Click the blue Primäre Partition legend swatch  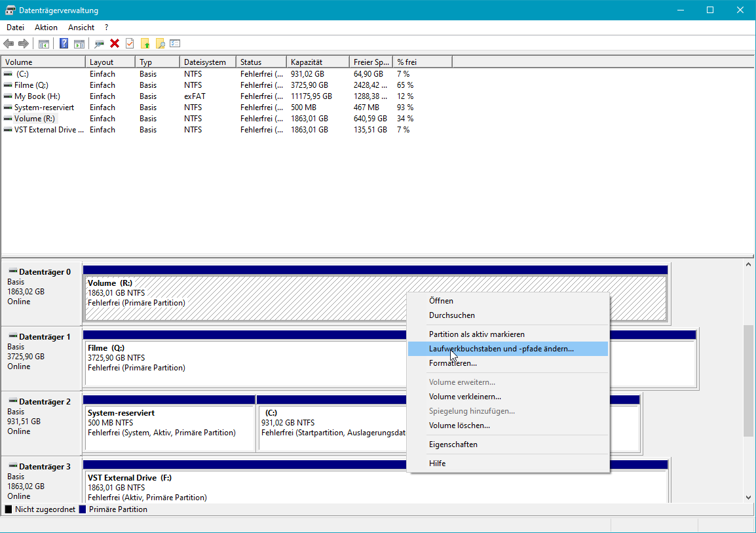coord(83,509)
